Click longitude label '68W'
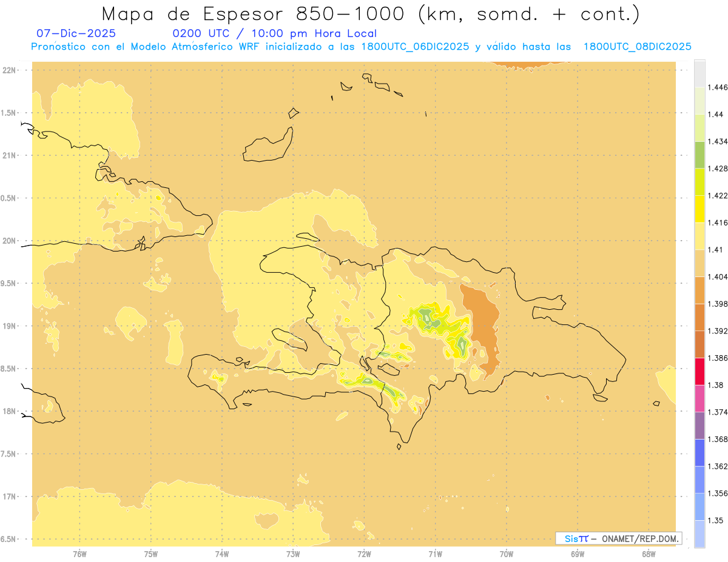 (x=649, y=554)
